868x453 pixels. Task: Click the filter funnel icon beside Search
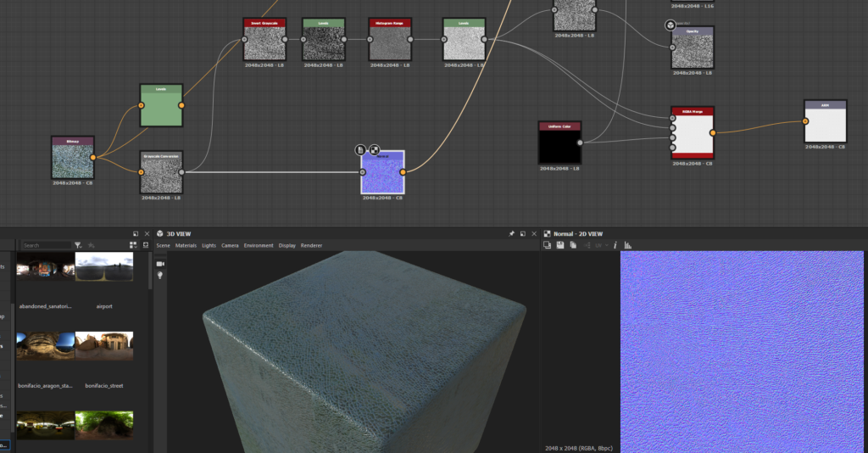tap(78, 245)
